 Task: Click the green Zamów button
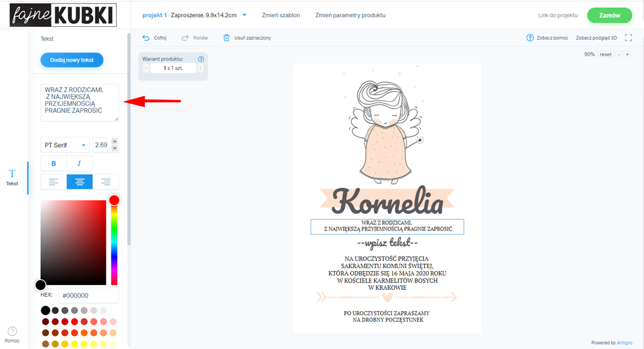[609, 15]
